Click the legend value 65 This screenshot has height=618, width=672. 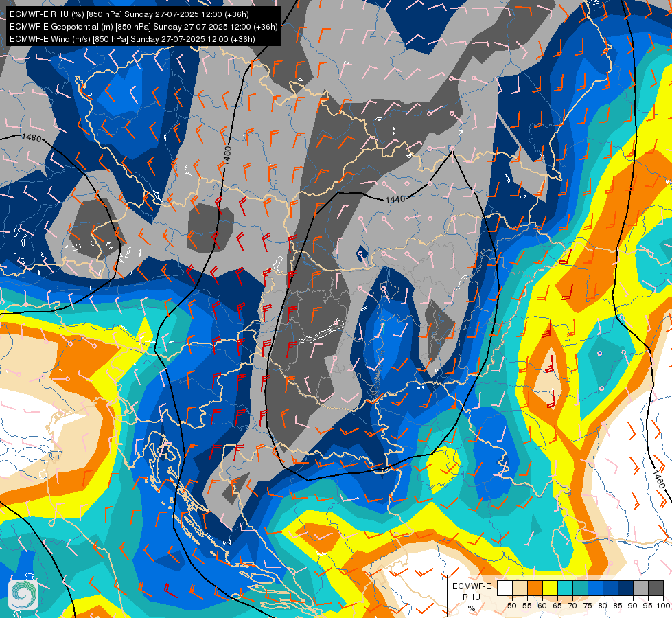click(x=557, y=606)
